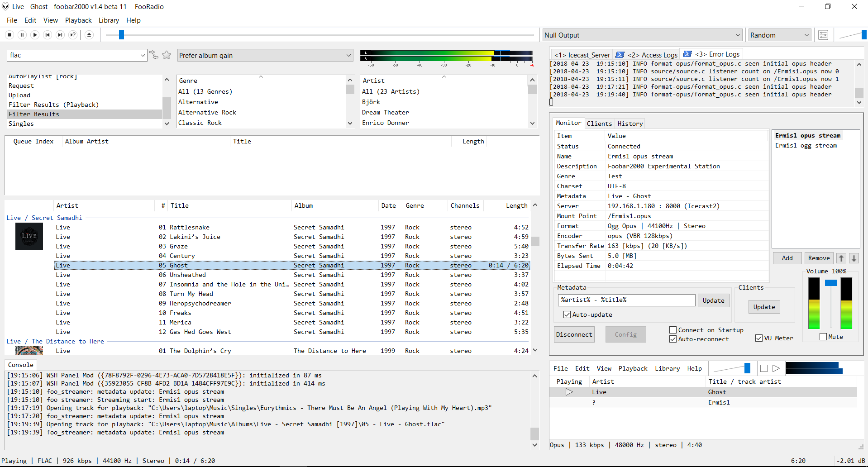Open the output settings sliders icon
868x467 pixels.
pyautogui.click(x=823, y=35)
